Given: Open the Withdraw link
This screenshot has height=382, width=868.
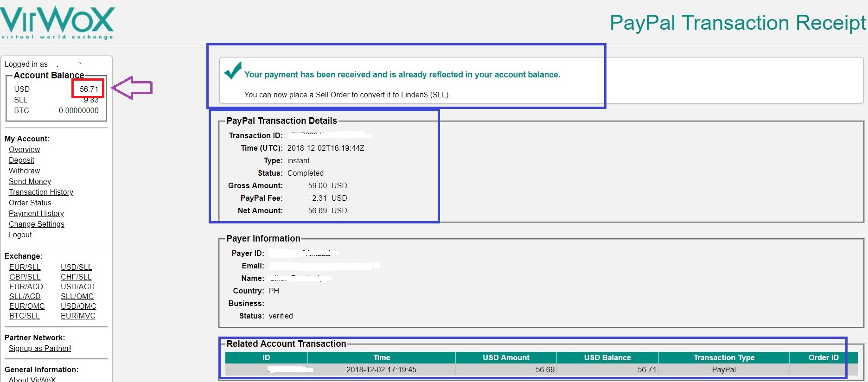Looking at the screenshot, I should 24,171.
